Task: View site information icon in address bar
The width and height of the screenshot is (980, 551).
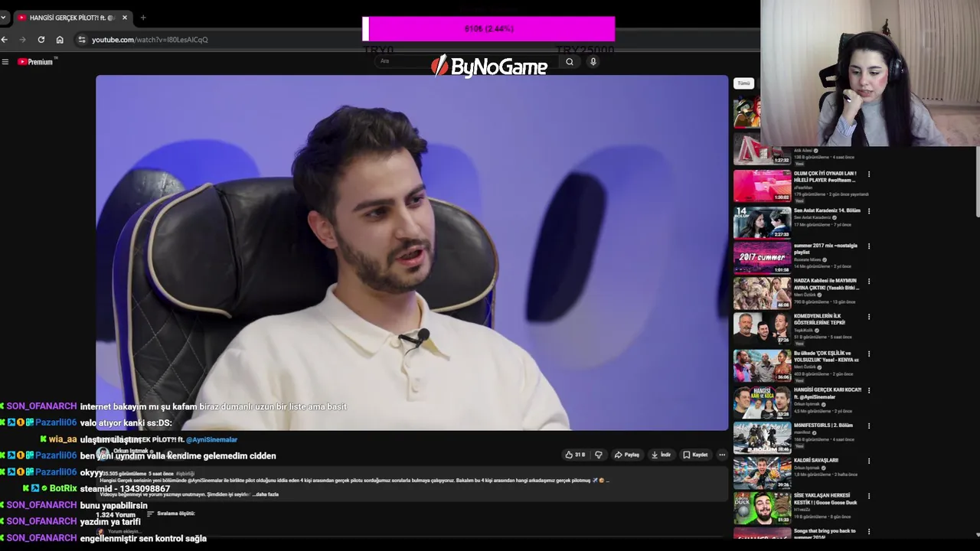Action: point(82,40)
